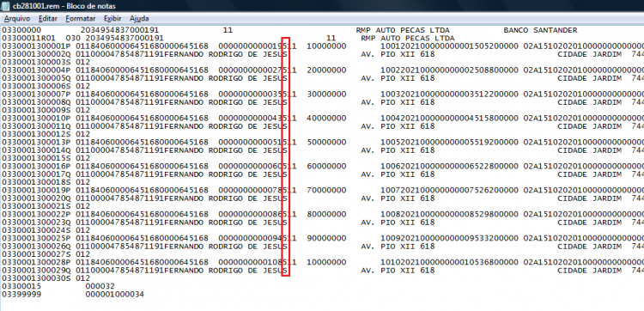Click the segment code 0330001300010P

pos(37,118)
